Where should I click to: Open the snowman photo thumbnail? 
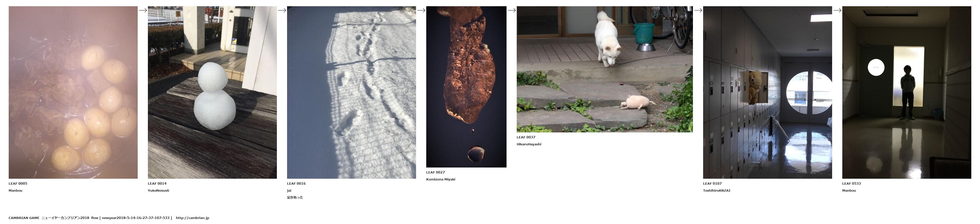pos(212,92)
